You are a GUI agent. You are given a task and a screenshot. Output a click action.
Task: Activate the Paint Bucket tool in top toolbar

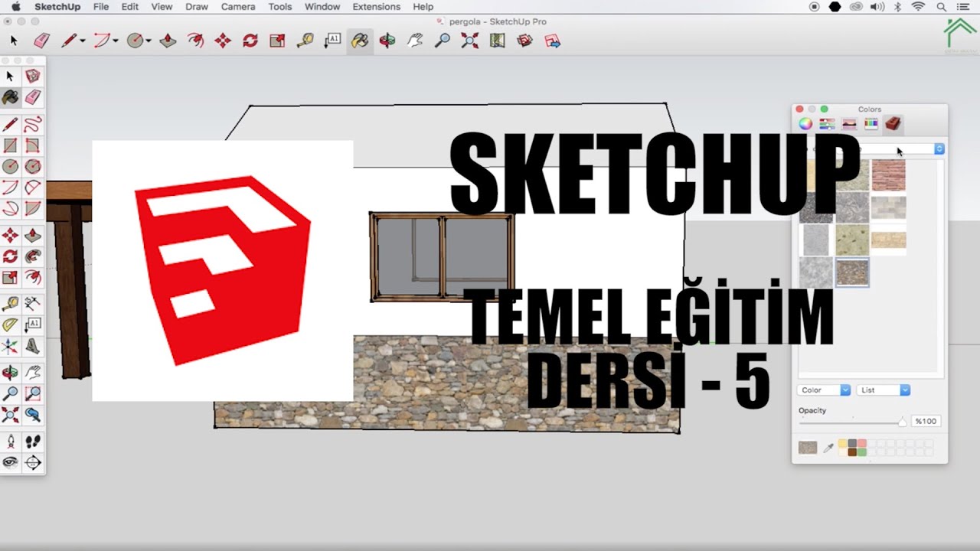359,41
